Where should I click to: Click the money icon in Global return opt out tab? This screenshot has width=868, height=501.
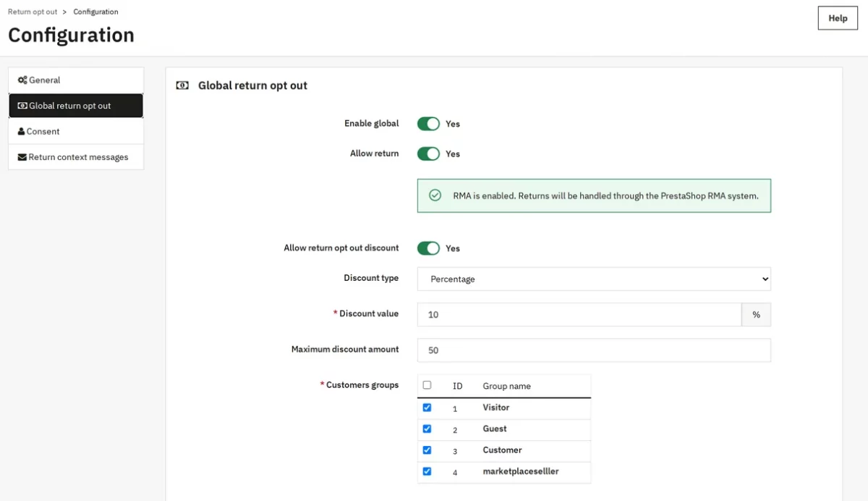[x=22, y=106]
